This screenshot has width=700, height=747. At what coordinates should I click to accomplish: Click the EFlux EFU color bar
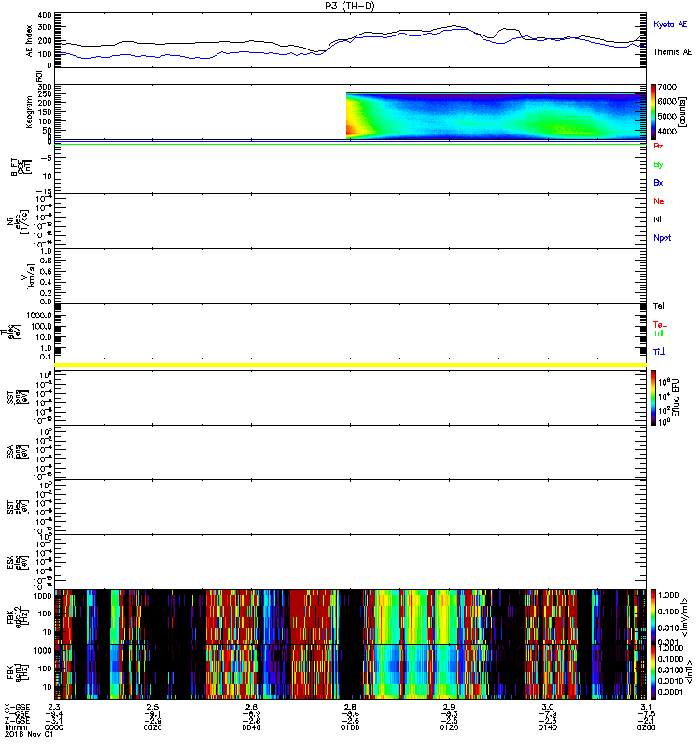point(653,398)
